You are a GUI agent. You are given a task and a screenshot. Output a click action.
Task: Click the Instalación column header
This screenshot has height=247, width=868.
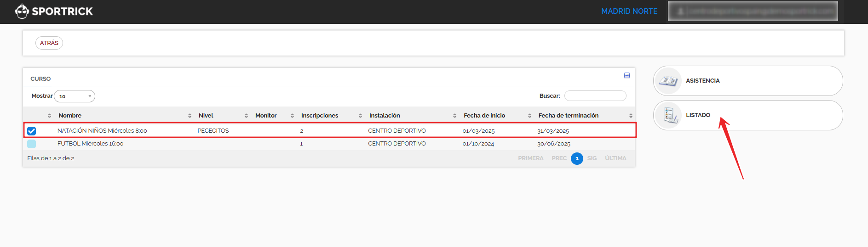coord(385,116)
